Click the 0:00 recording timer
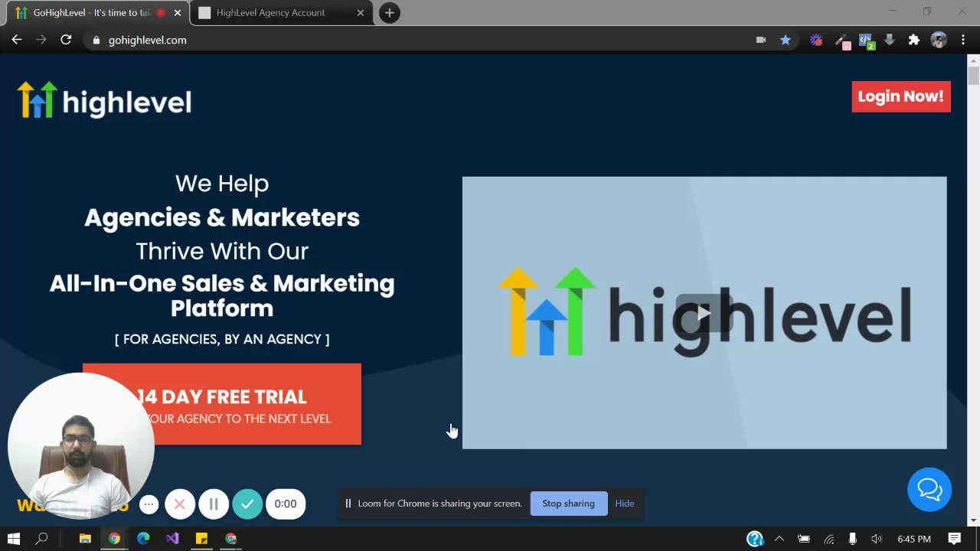The height and width of the screenshot is (551, 980). pos(286,504)
